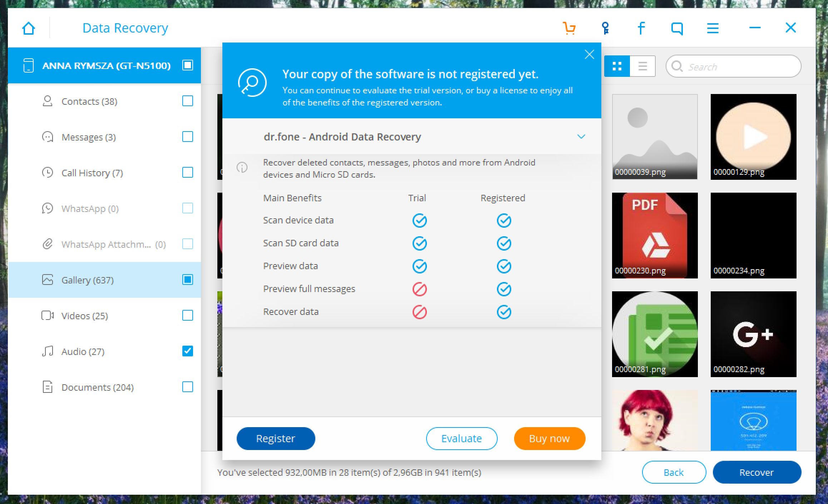Click the Evaluate button
The image size is (828, 504).
462,439
